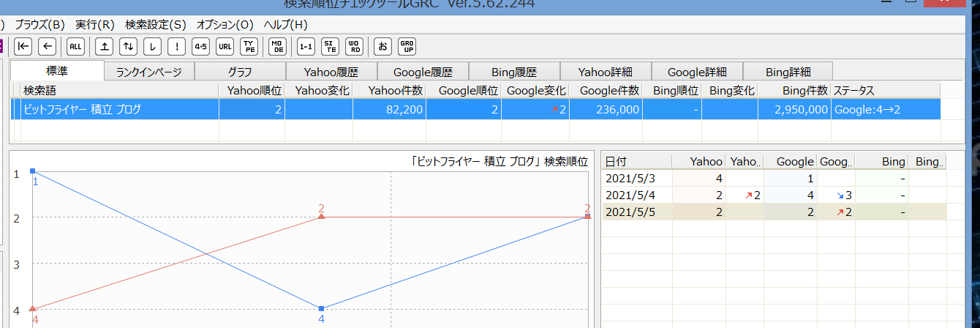Click the exclamation mark toolbar icon
Image resolution: width=980 pixels, height=328 pixels.
coord(176,46)
